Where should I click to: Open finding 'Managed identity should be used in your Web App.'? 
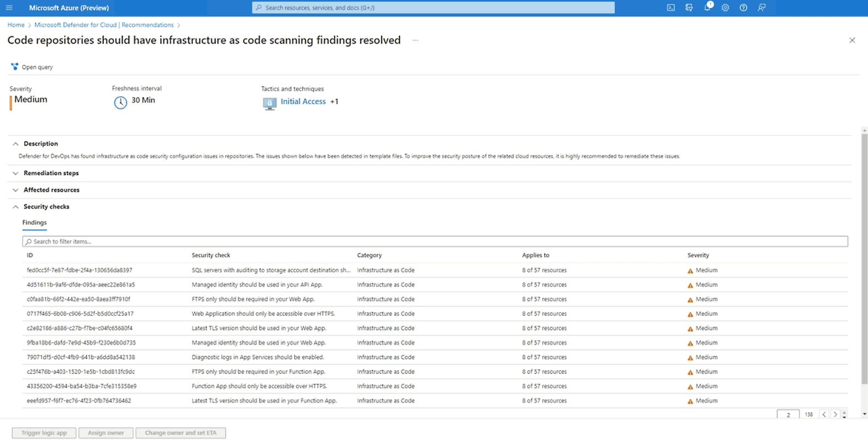coord(435,343)
